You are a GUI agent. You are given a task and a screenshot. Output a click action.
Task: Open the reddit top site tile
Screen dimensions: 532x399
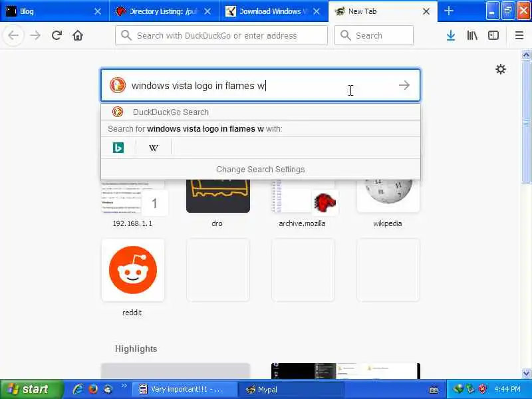pos(132,270)
